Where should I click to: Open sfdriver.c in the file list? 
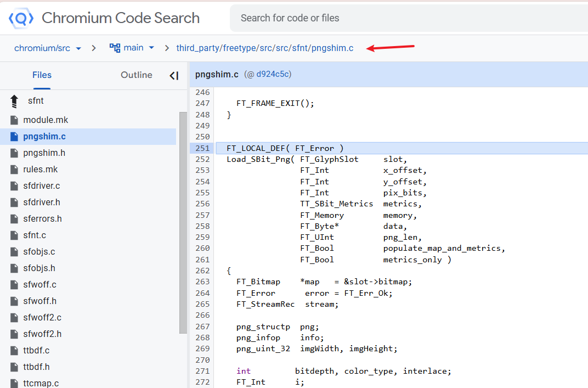tap(42, 185)
